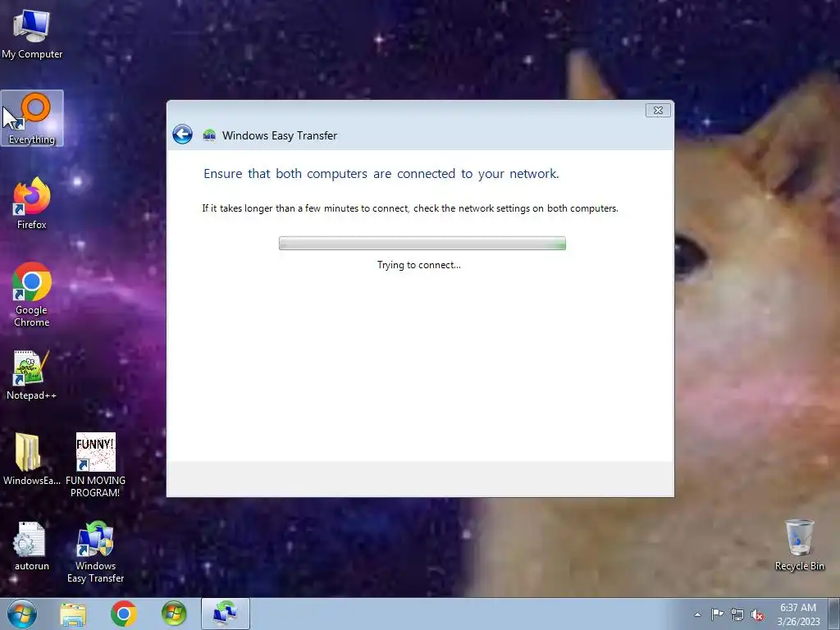Screen dimensions: 840x630
Task: Show hidden system tray icons
Action: tap(697, 614)
